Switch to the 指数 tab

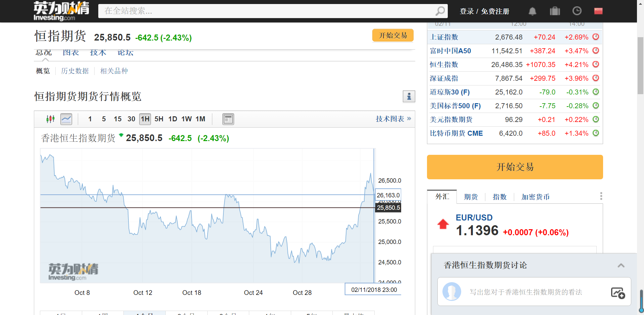click(x=500, y=197)
